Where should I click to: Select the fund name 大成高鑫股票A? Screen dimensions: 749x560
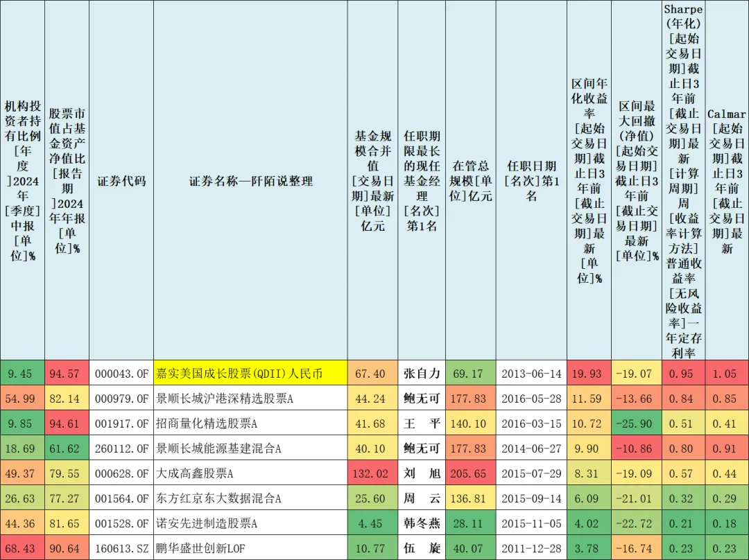(194, 473)
